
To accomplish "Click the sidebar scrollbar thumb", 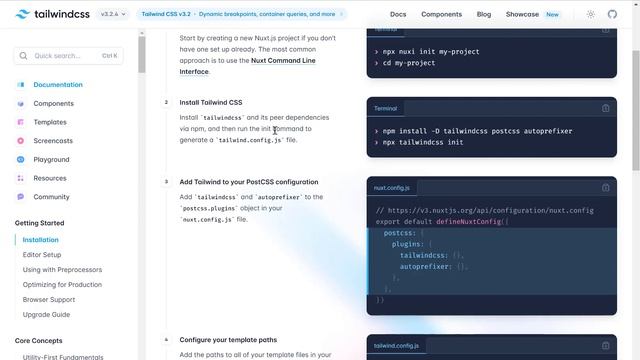I will pyautogui.click(x=142, y=55).
